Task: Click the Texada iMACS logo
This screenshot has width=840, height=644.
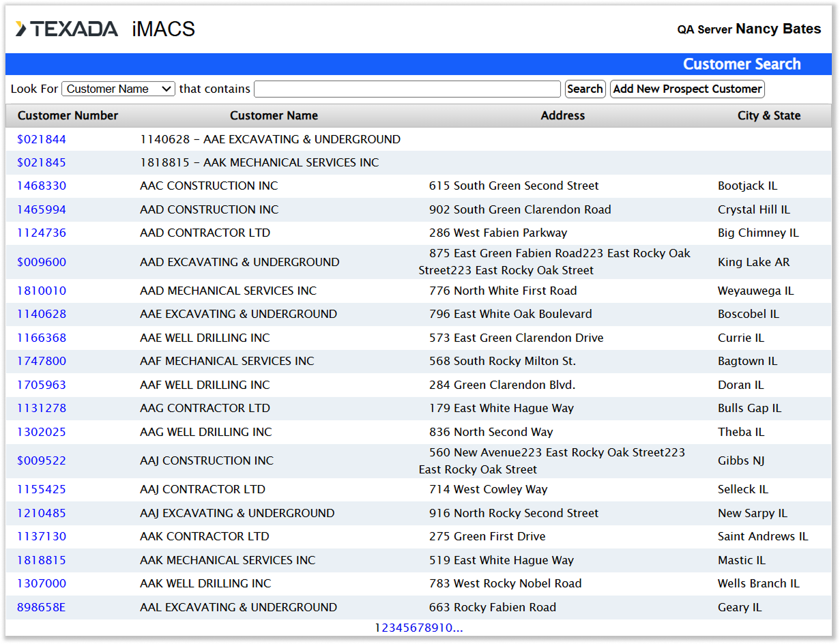Action: pos(105,29)
